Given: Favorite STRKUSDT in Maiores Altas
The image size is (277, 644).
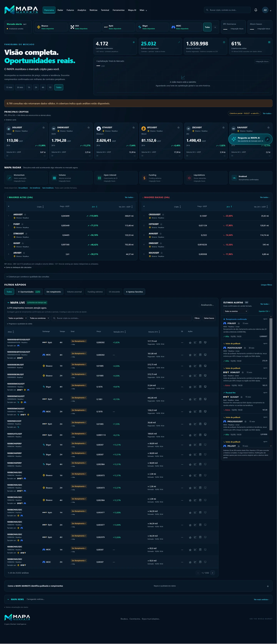Looking at the screenshot, I should (x=26, y=234).
